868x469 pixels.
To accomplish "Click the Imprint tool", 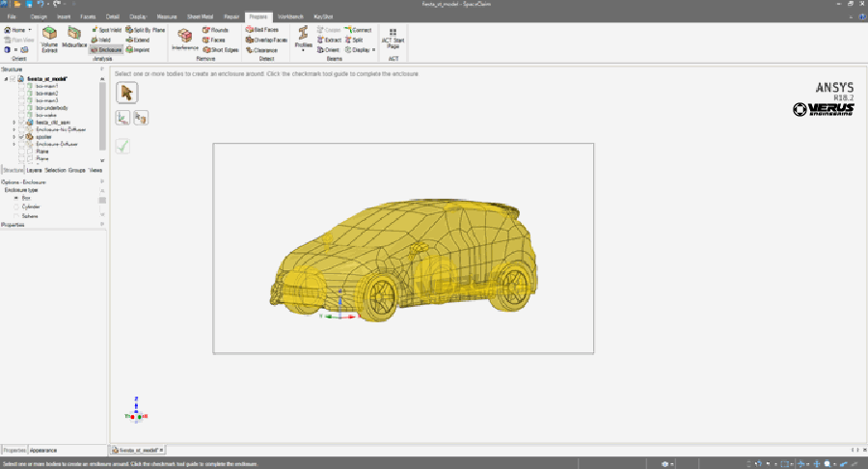I will click(x=138, y=50).
